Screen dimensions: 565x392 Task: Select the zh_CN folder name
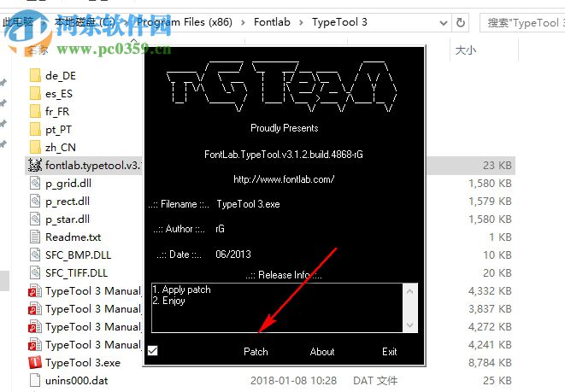[x=61, y=147]
